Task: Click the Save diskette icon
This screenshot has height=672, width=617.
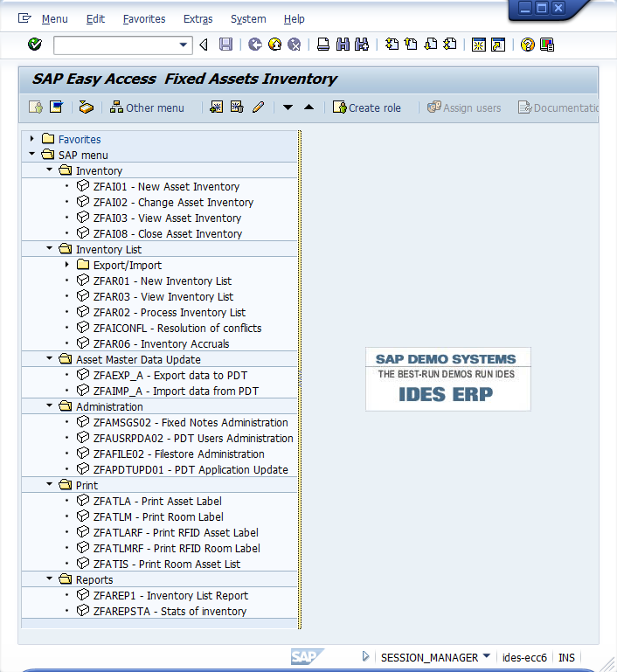Action: tap(225, 45)
